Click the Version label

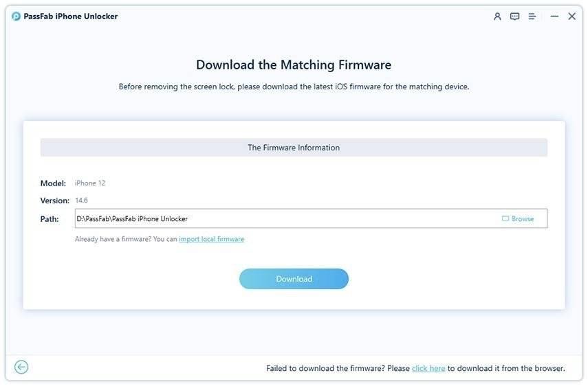(55, 201)
